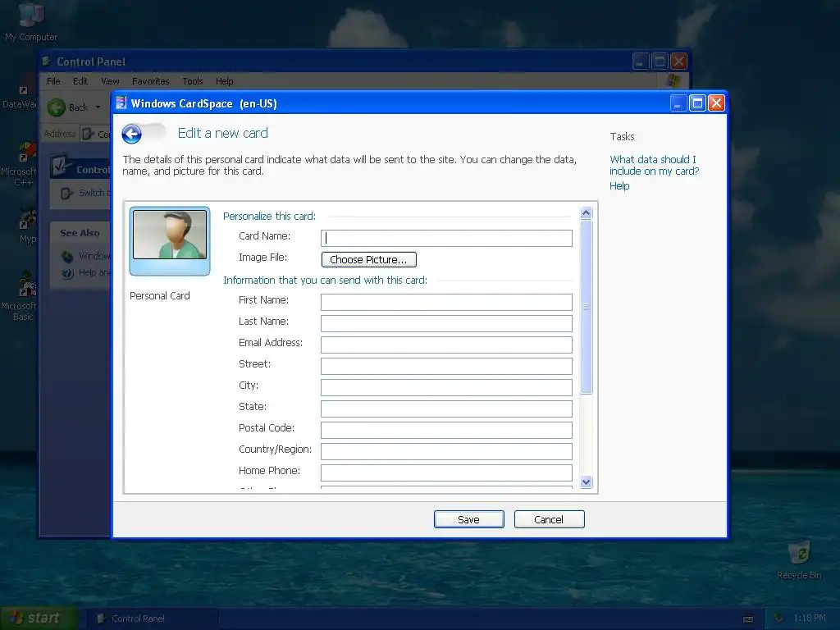Save the new card

[468, 519]
